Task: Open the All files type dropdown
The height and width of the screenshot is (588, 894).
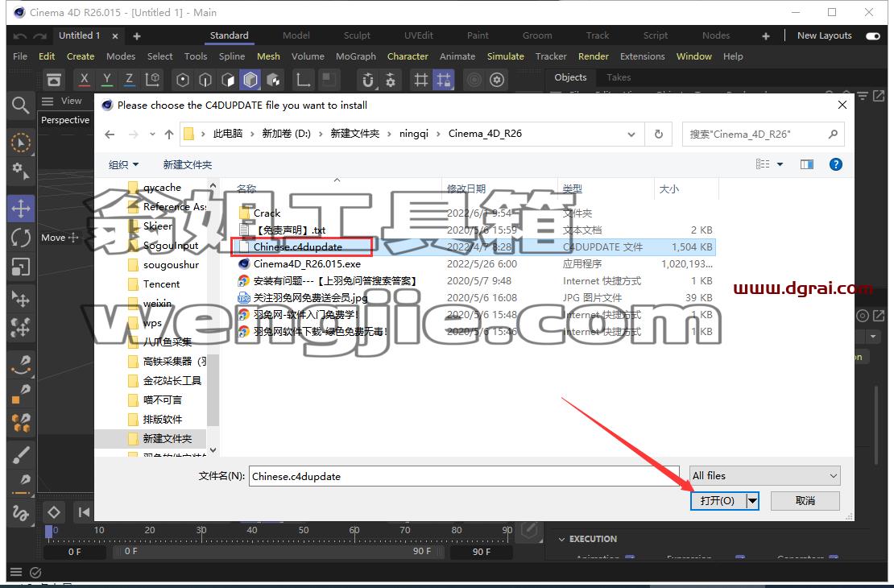Action: point(764,476)
